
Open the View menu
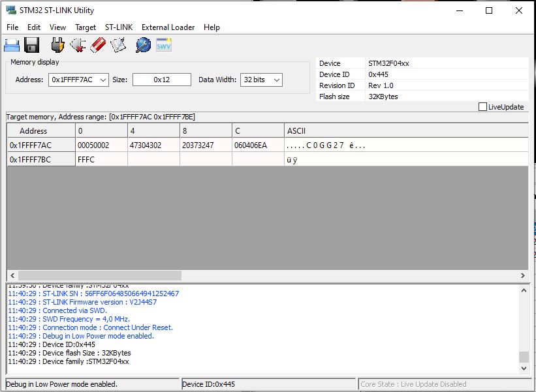(x=57, y=27)
